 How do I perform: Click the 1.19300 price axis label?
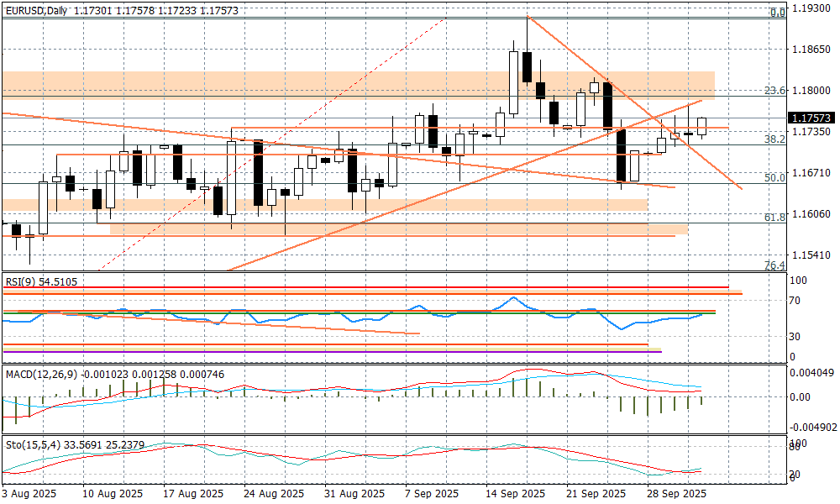811,9
